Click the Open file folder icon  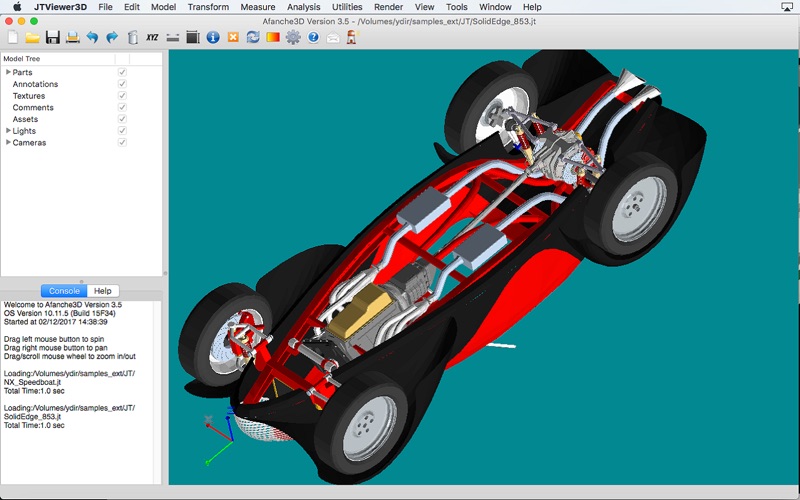[32, 38]
